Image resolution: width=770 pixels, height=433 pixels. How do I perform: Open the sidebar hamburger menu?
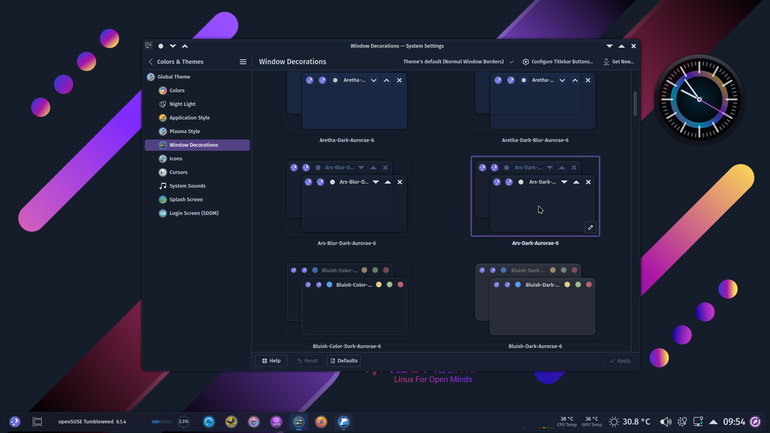pyautogui.click(x=243, y=62)
